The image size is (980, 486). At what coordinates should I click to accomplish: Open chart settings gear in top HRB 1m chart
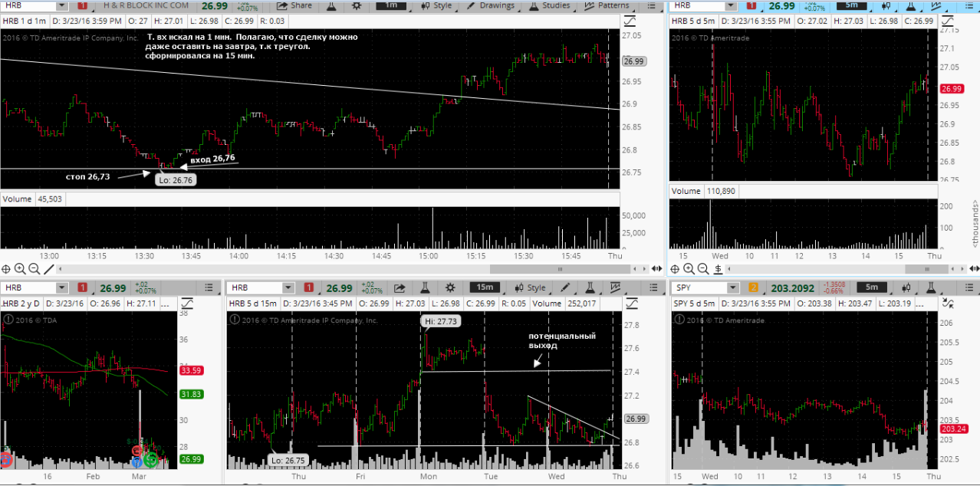[356, 5]
